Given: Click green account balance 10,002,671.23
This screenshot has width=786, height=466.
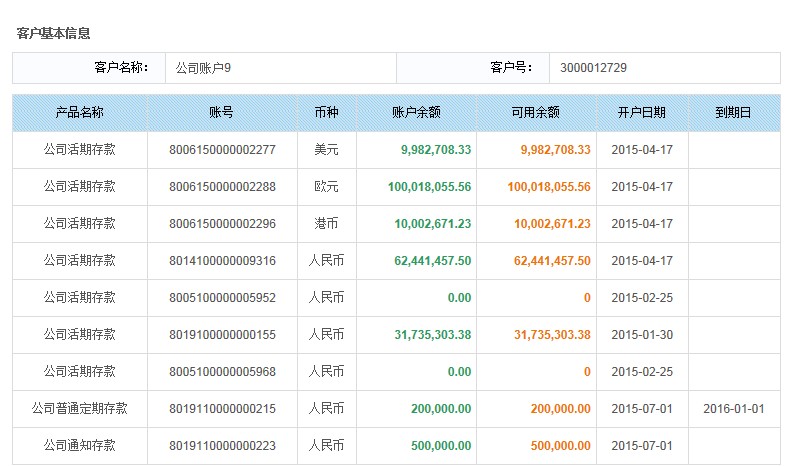Looking at the screenshot, I should click(433, 224).
